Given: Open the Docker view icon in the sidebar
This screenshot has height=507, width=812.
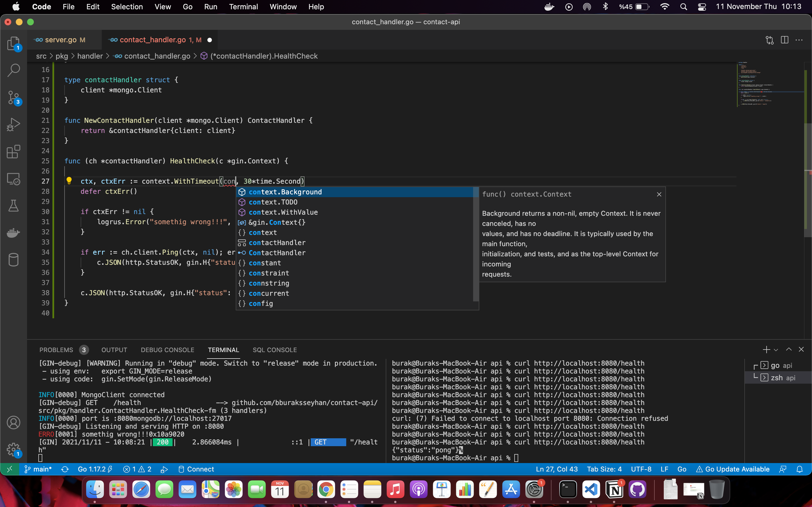Looking at the screenshot, I should point(14,233).
